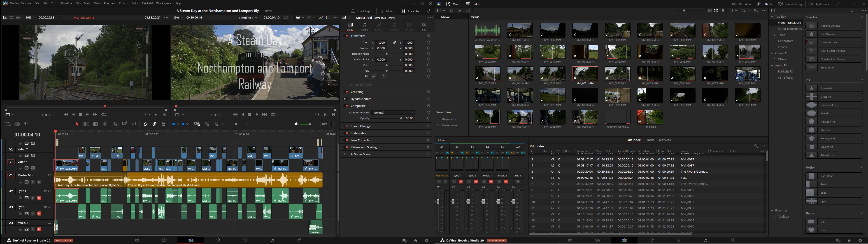Viewport: 868px width, 244px height.
Task: Open Timeline View Options icon
Action: point(8,124)
